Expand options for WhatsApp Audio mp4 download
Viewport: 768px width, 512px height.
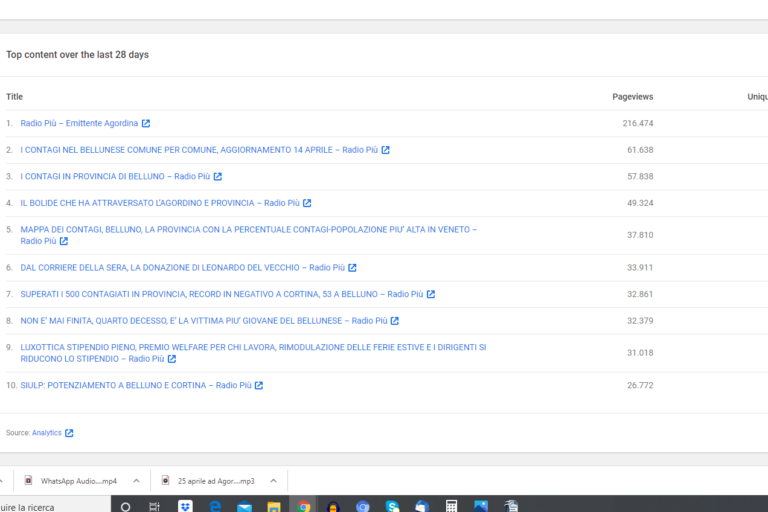click(x=136, y=480)
